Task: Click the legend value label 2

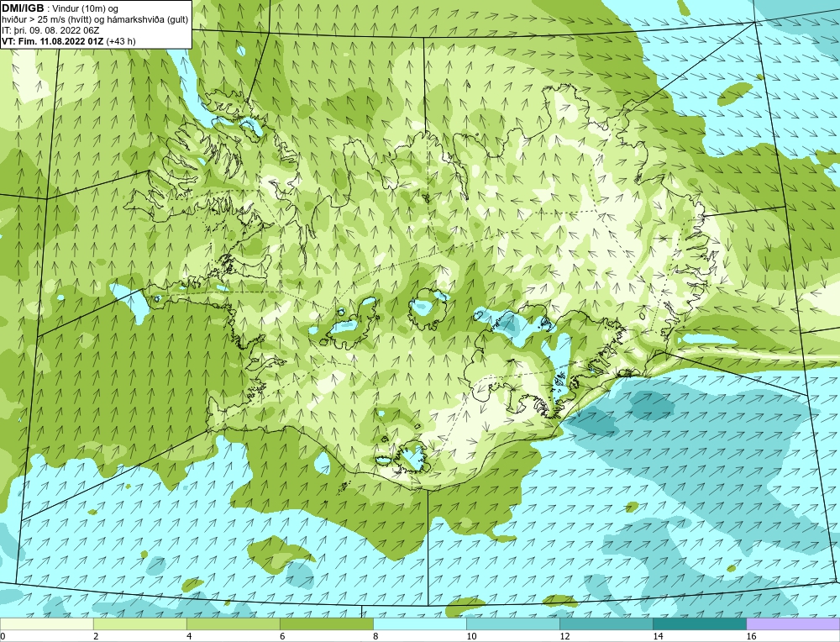Action: 96,636
